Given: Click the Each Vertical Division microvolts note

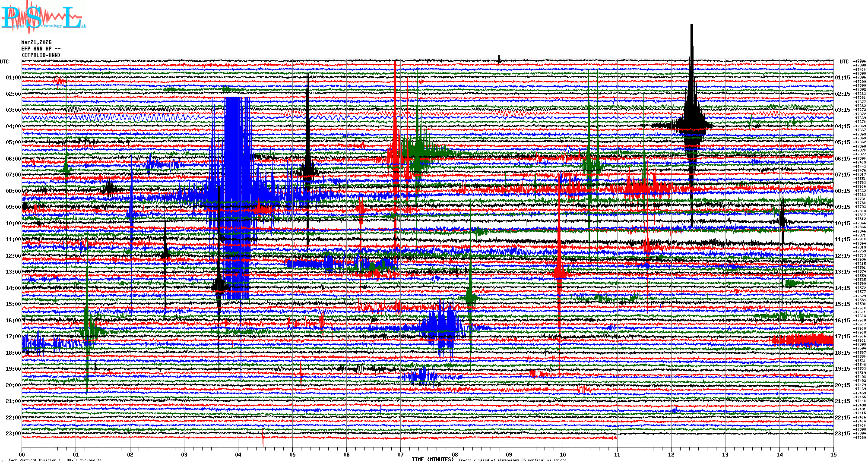Looking at the screenshot, I should click(x=55, y=460).
